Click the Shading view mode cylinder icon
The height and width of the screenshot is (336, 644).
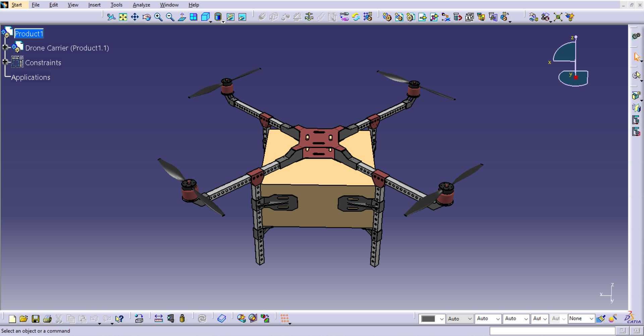218,17
